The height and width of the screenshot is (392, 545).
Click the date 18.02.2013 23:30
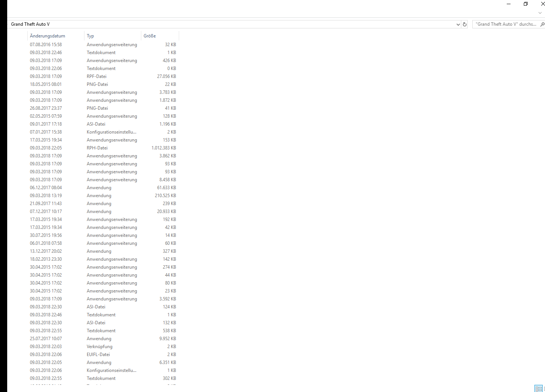[46, 259]
